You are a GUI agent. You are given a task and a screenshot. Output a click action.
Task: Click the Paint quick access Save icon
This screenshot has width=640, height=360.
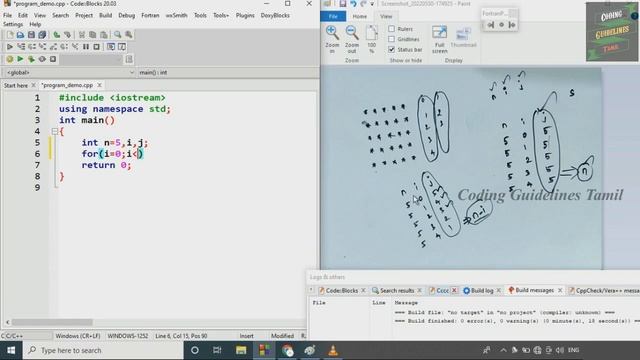(x=343, y=4)
